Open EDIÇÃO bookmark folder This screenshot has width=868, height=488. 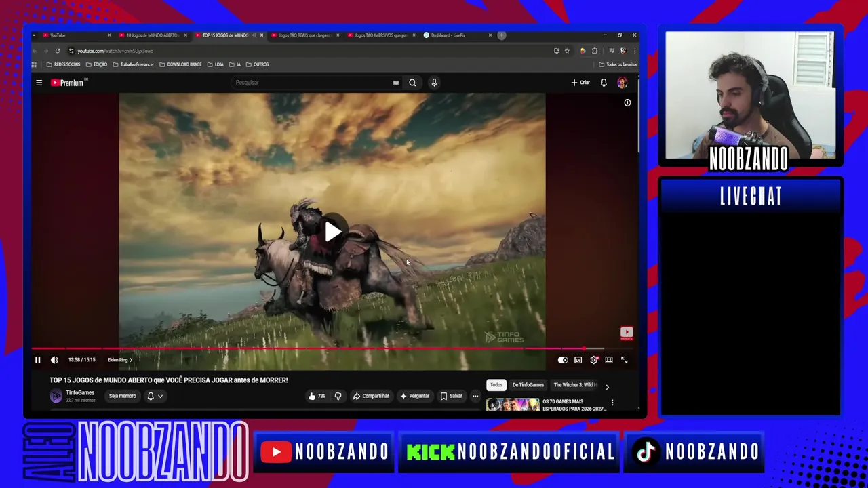pos(96,64)
